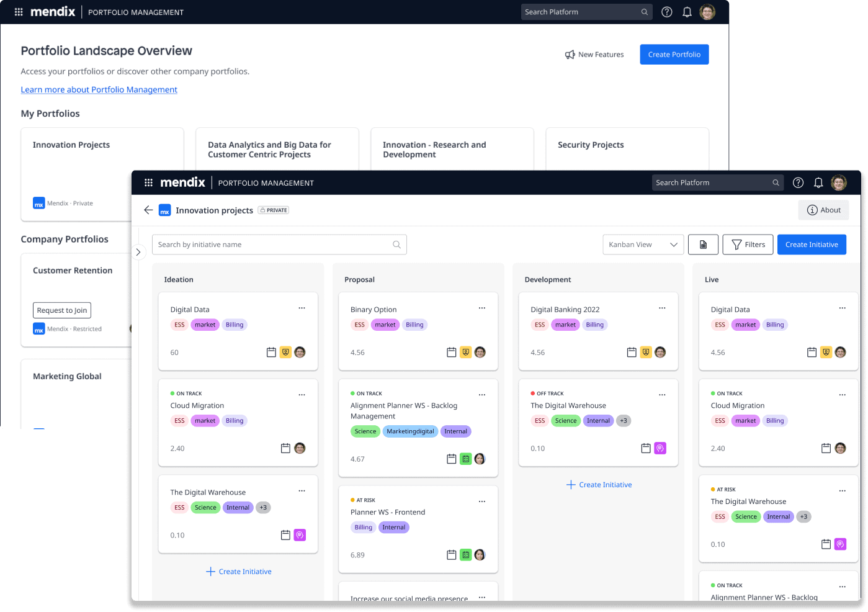Click in Search by initiative name field
Screen dimensions: 868x612
click(273, 245)
